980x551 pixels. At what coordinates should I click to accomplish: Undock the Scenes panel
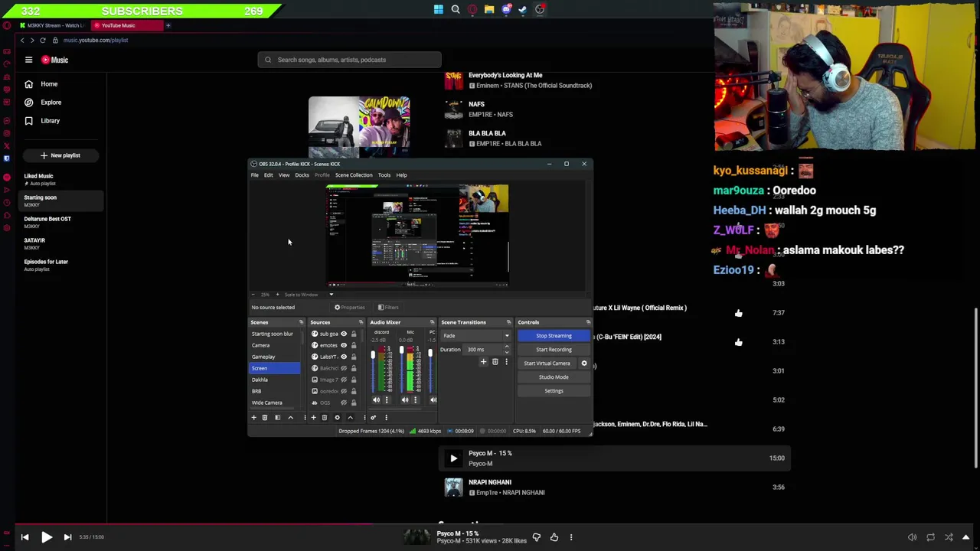[301, 322]
